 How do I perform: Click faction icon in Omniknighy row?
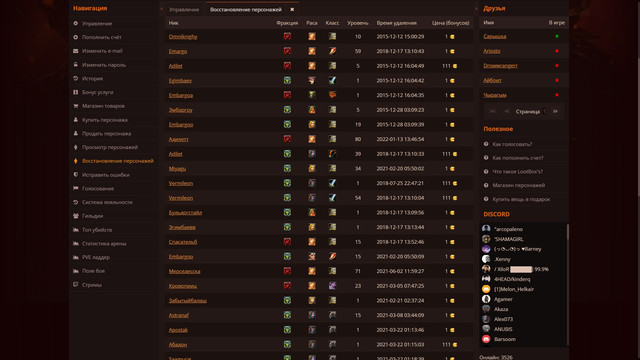point(287,36)
